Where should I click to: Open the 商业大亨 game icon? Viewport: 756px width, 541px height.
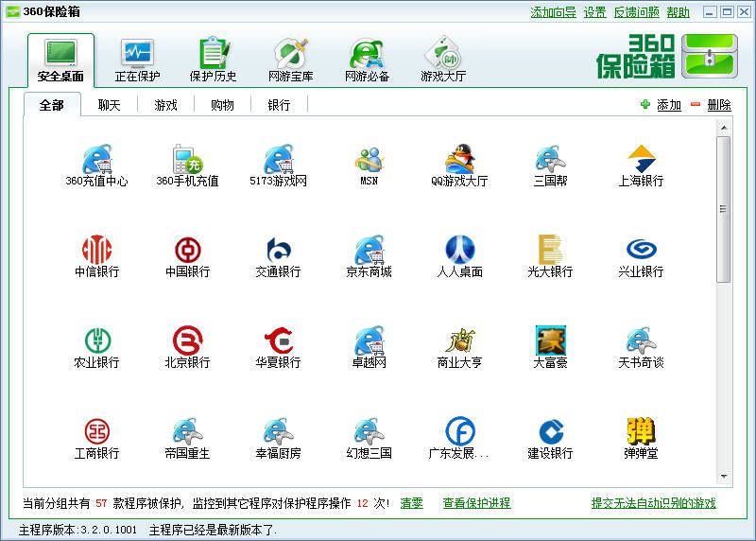[459, 347]
